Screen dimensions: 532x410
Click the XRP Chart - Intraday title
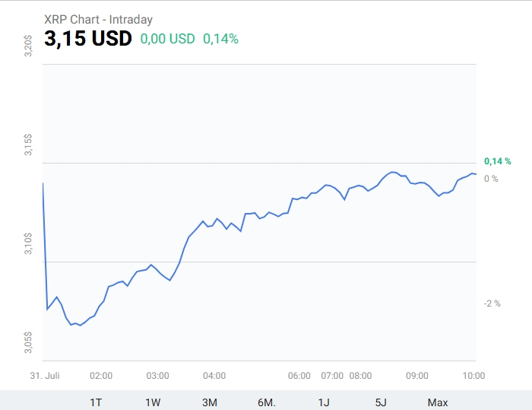coord(98,19)
